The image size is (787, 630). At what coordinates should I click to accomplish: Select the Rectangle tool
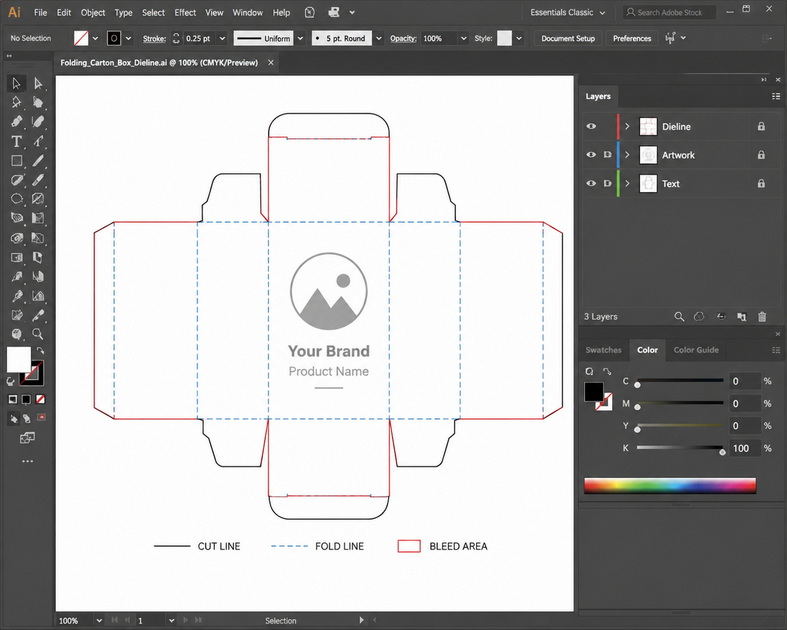pyautogui.click(x=16, y=161)
